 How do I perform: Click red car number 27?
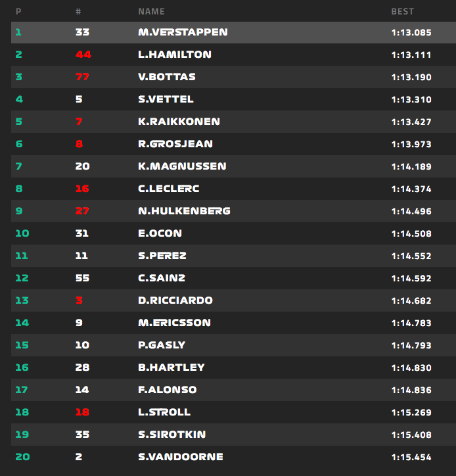(82, 211)
